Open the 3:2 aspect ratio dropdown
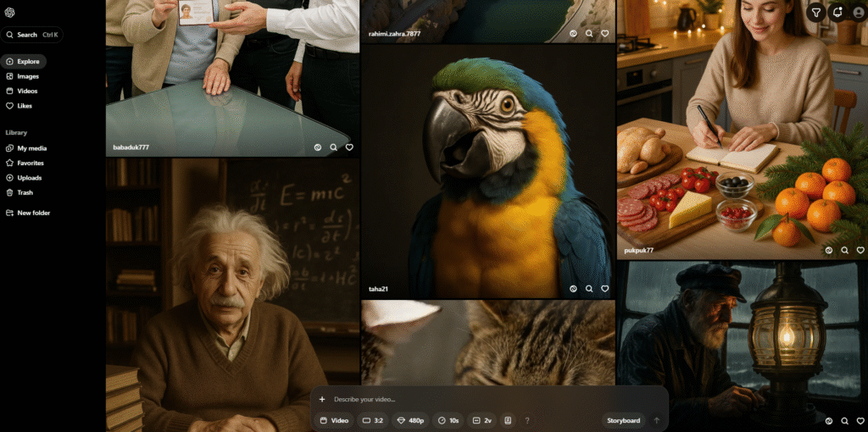Image resolution: width=868 pixels, height=432 pixels. point(373,420)
